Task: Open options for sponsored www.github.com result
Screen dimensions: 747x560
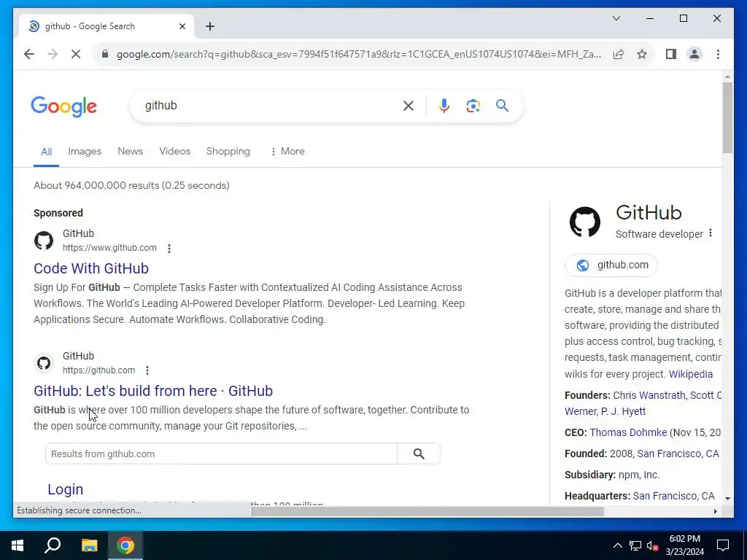Action: [169, 248]
